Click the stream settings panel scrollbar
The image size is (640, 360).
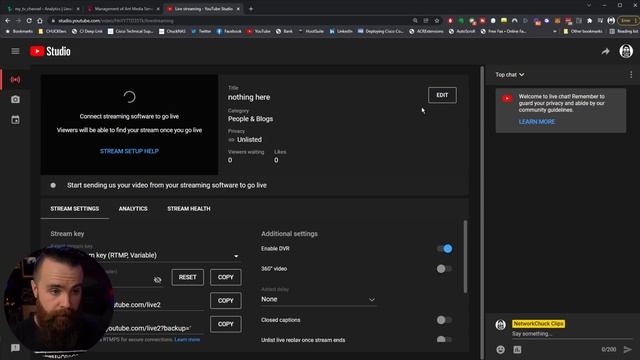point(465,256)
